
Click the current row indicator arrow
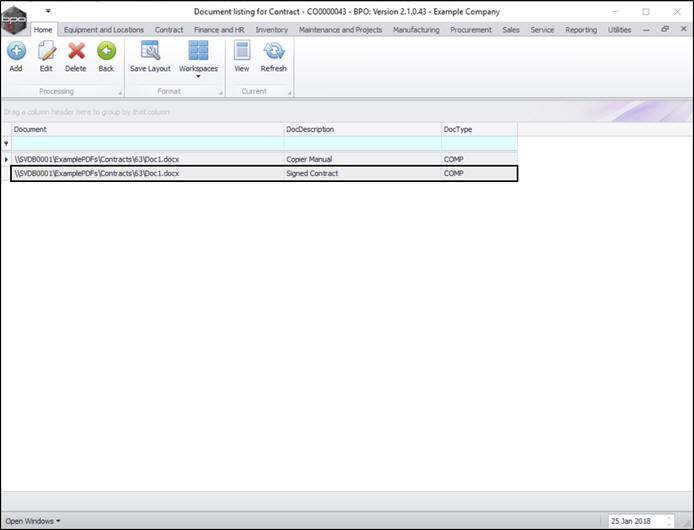6,159
